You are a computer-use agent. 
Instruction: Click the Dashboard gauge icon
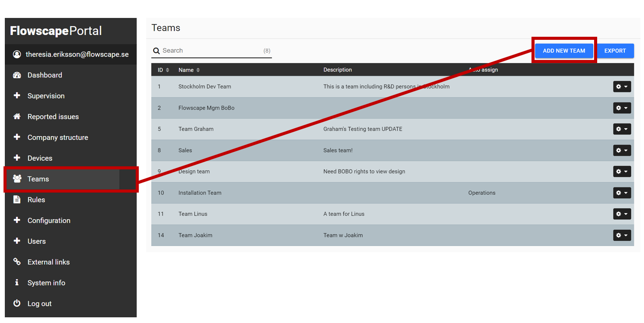17,75
